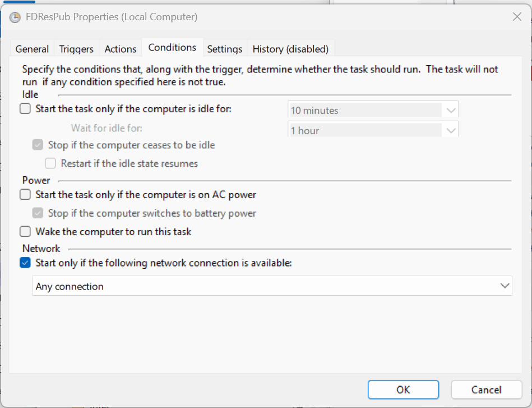Click the Conditions tab

(172, 47)
